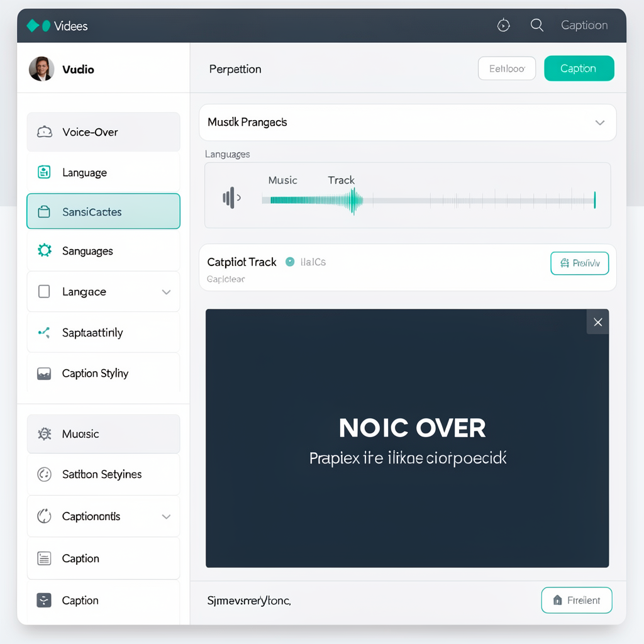This screenshot has width=644, height=644.
Task: Click the green Caption button
Action: [x=579, y=68]
